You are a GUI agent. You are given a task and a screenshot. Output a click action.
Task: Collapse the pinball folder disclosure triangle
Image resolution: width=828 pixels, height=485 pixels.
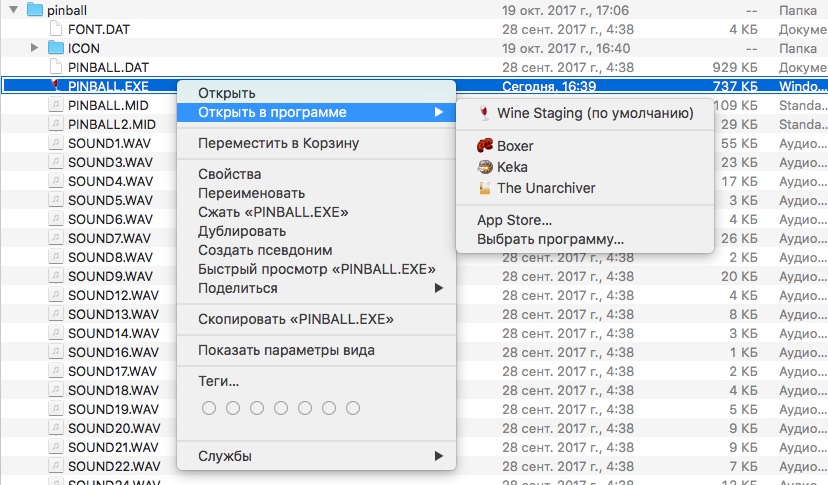tap(14, 10)
